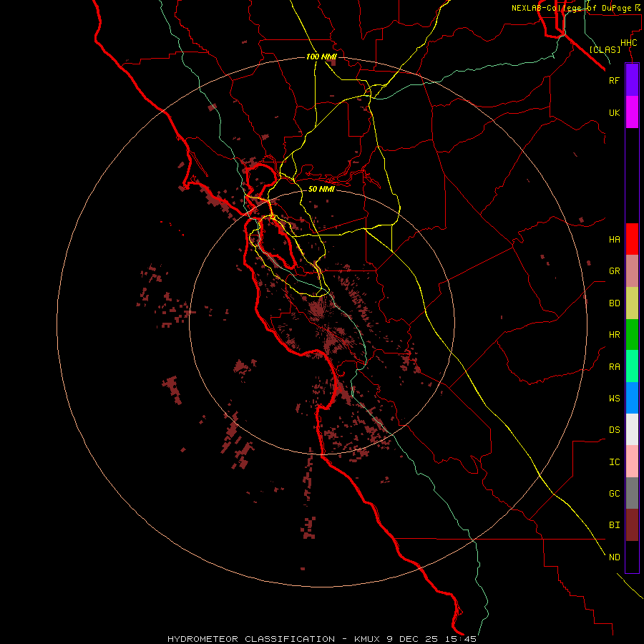Click the "100 NMI" range ring label
644x644 pixels.
pos(321,57)
